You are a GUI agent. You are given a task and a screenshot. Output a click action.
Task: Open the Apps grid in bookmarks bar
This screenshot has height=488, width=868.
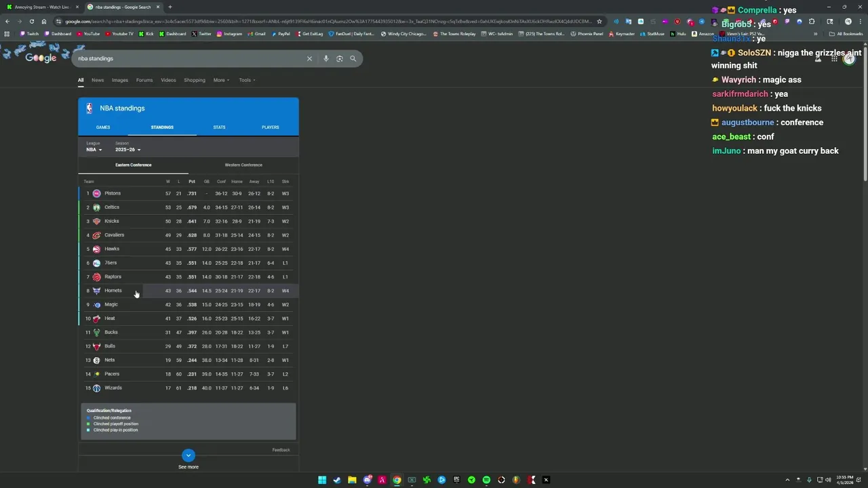[7, 34]
